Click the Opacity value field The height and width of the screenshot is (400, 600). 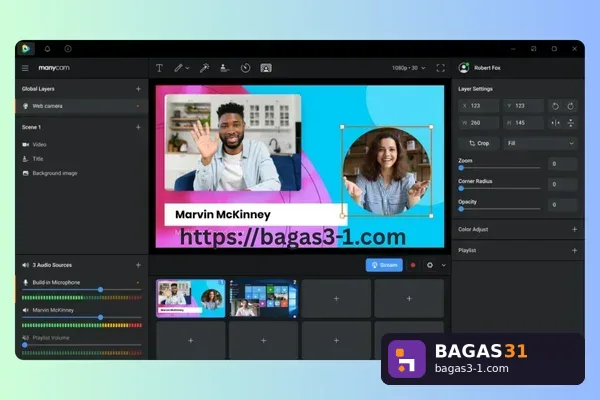point(562,205)
